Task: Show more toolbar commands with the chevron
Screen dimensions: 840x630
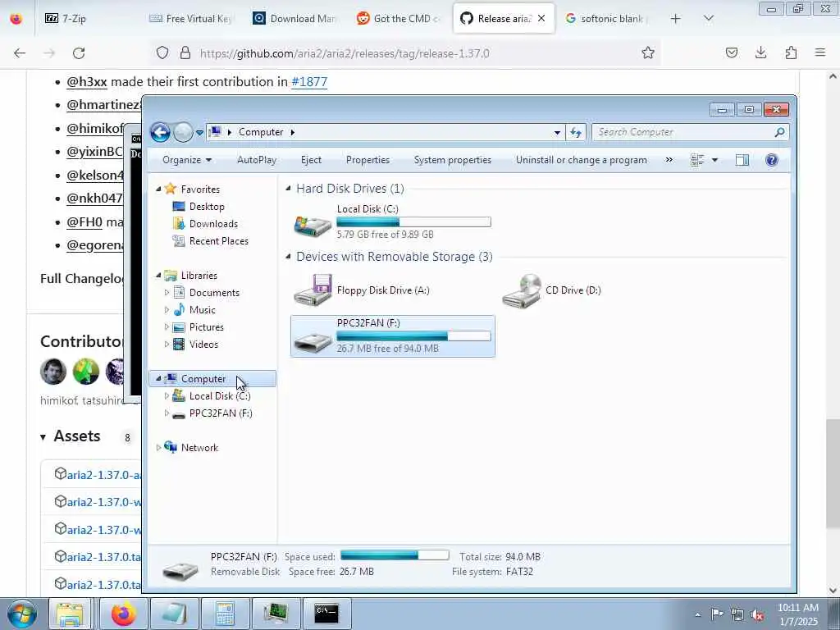Action: (x=669, y=160)
